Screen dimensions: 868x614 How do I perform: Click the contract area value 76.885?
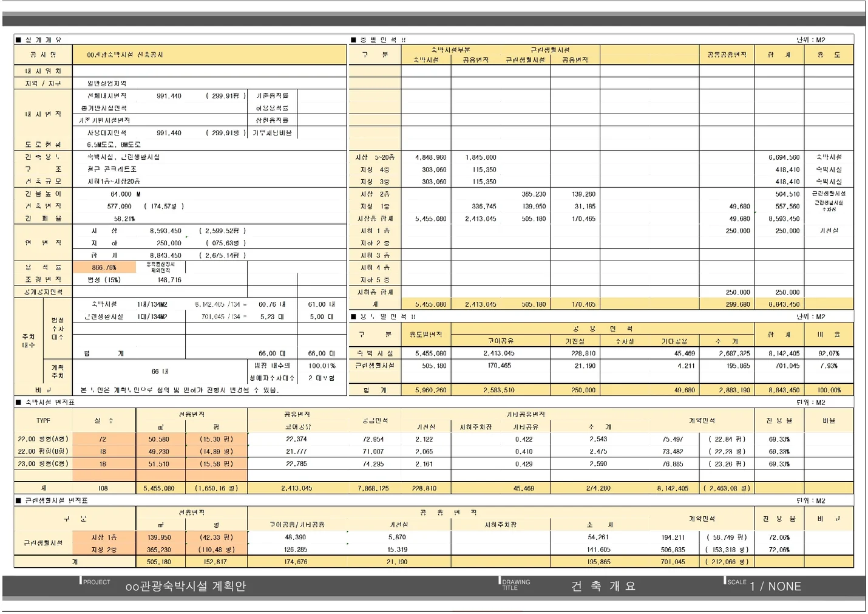pos(673,464)
